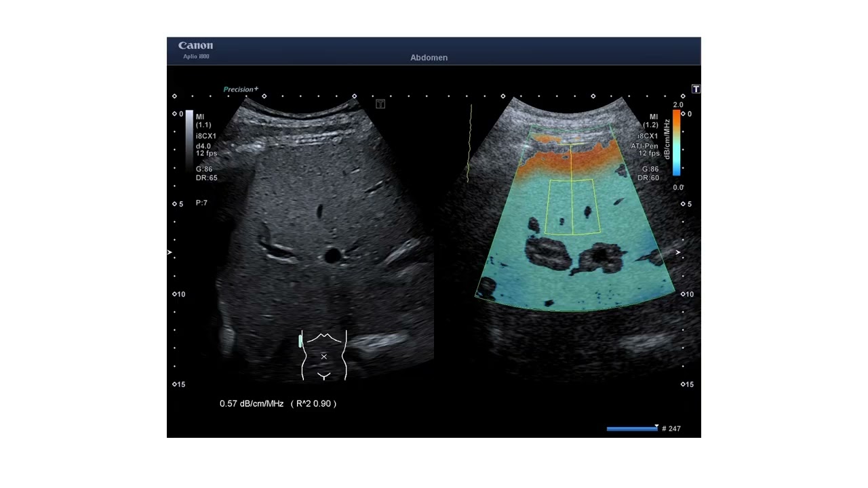Click the 0.0 color scale minimum

tap(678, 187)
